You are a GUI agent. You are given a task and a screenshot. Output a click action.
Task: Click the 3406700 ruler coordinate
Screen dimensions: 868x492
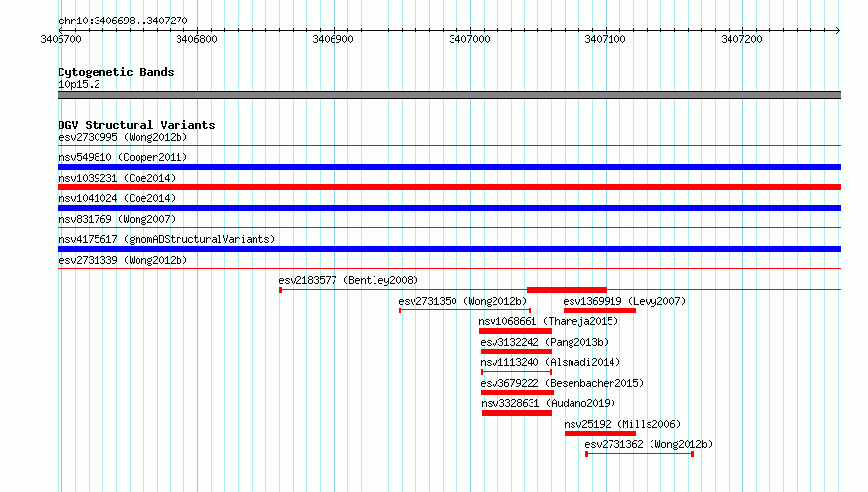[60, 39]
